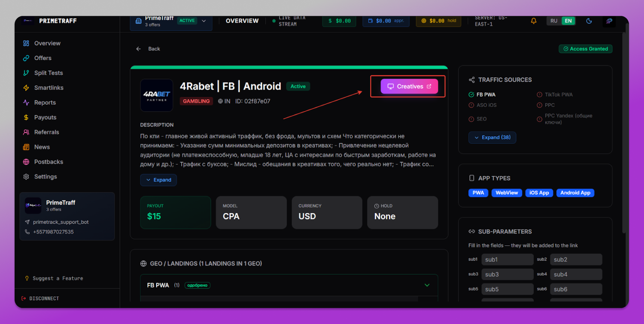Click the Access Granted badge
Image resolution: width=644 pixels, height=324 pixels.
(586, 49)
